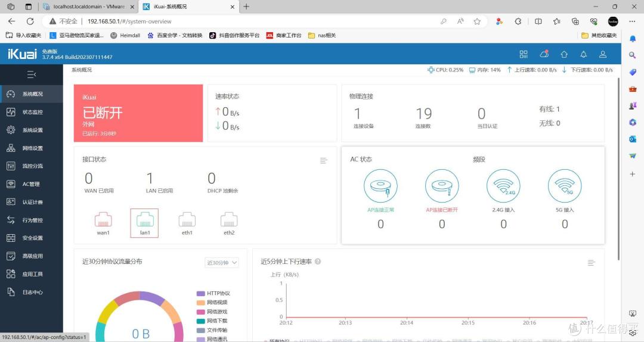644x342 pixels.
Task: Click the AP连接正常 icon
Action: [380, 186]
